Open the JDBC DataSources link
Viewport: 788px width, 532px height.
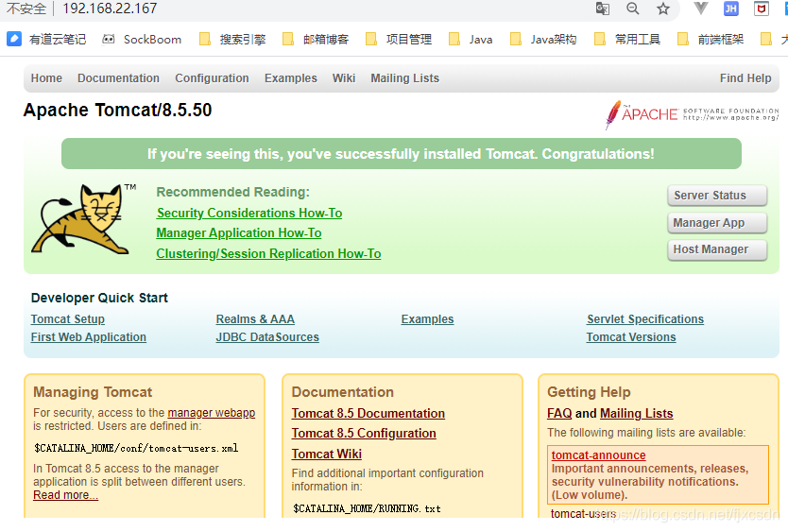pyautogui.click(x=267, y=337)
